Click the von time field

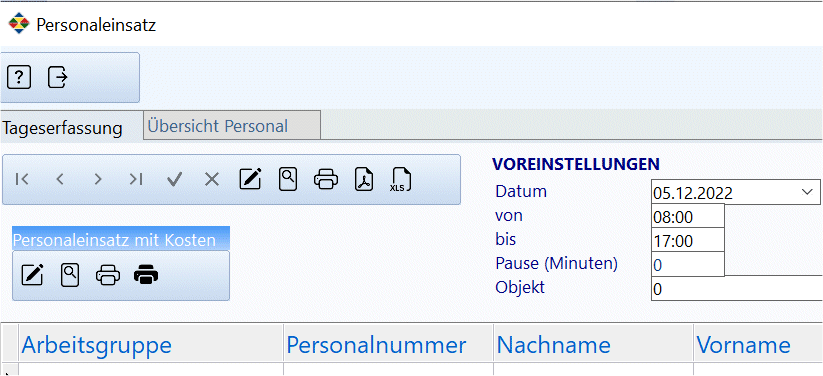(x=688, y=216)
